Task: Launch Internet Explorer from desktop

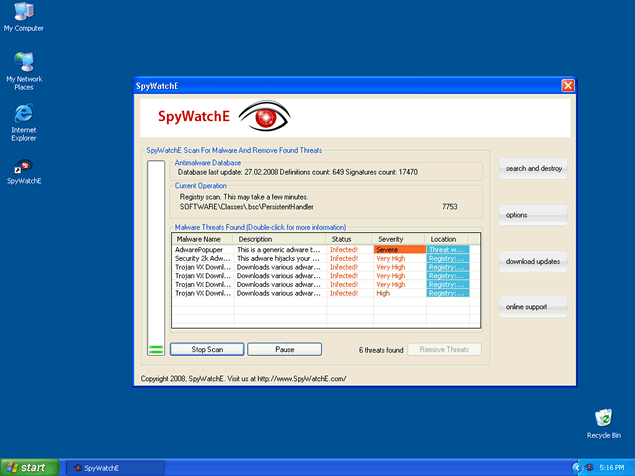Action: tap(23, 113)
